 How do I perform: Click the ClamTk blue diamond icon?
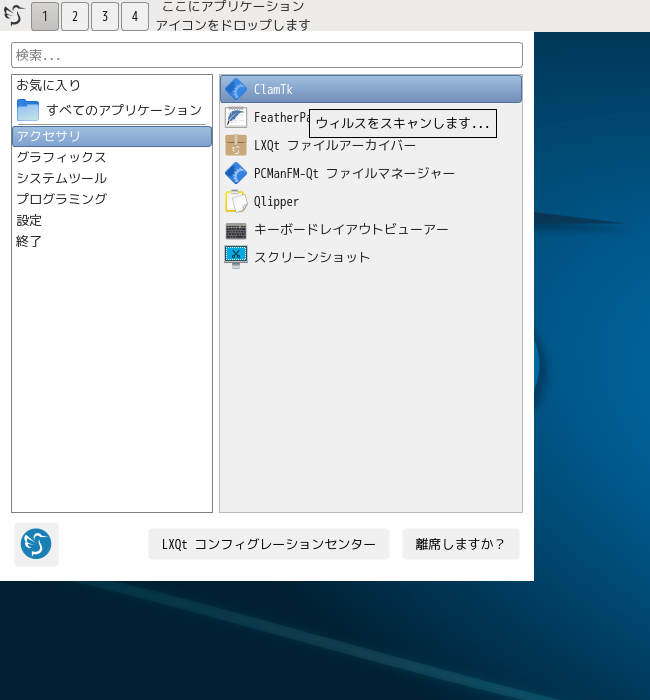pos(236,89)
